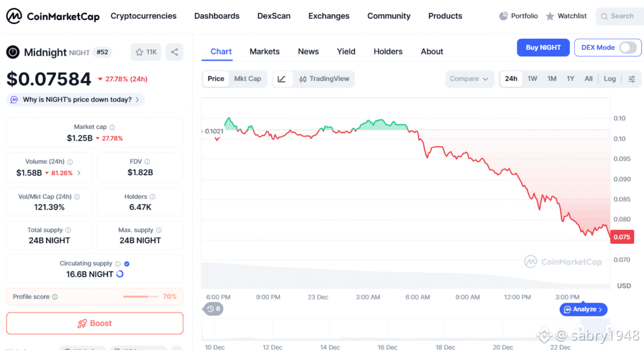Switch to line chart icon
The width and height of the screenshot is (644, 350).
[282, 79]
